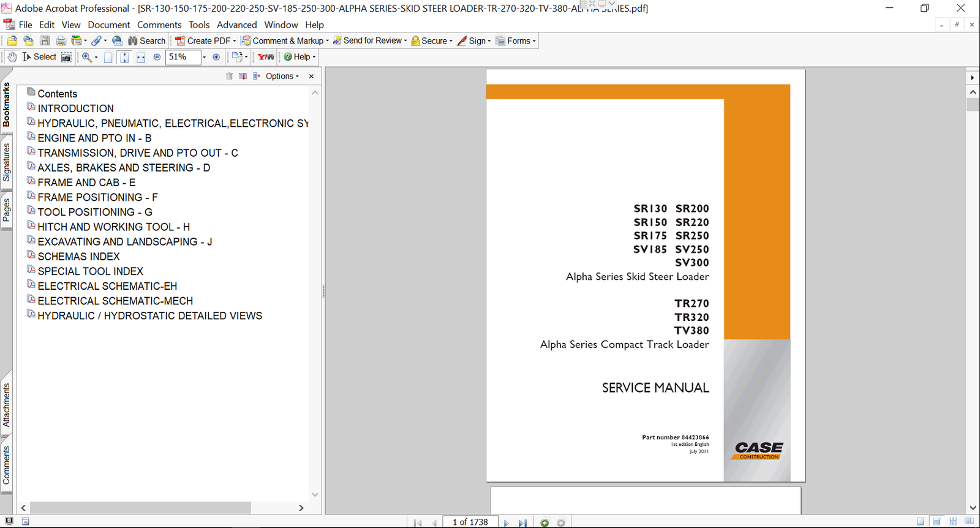The image size is (980, 528).
Task: Toggle Continuous page layout in status bar
Action: pos(937,522)
